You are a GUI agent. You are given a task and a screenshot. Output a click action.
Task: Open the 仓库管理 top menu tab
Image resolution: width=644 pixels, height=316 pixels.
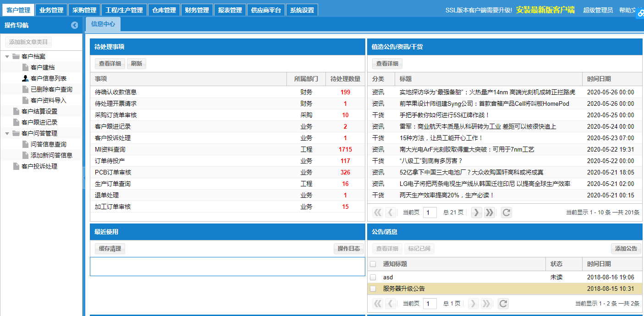tap(164, 10)
